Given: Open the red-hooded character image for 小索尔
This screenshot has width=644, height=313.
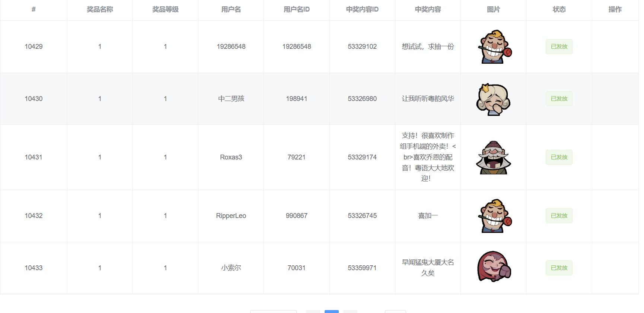Looking at the screenshot, I should (x=494, y=266).
